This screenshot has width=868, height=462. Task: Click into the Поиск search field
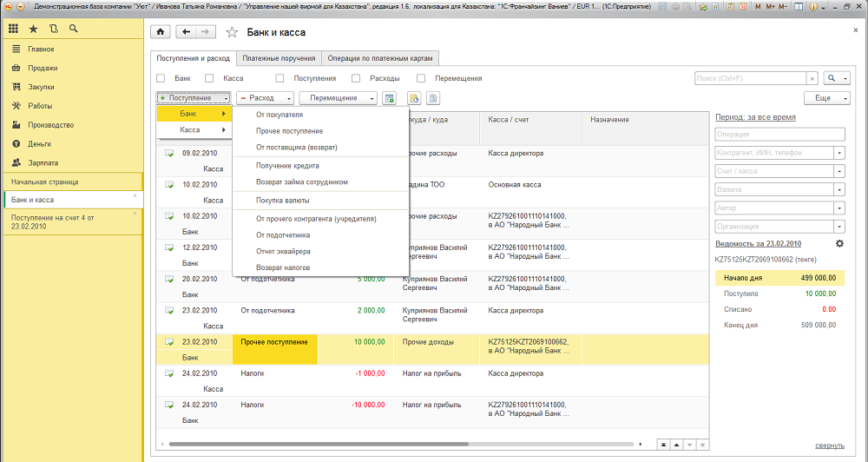pyautogui.click(x=750, y=78)
